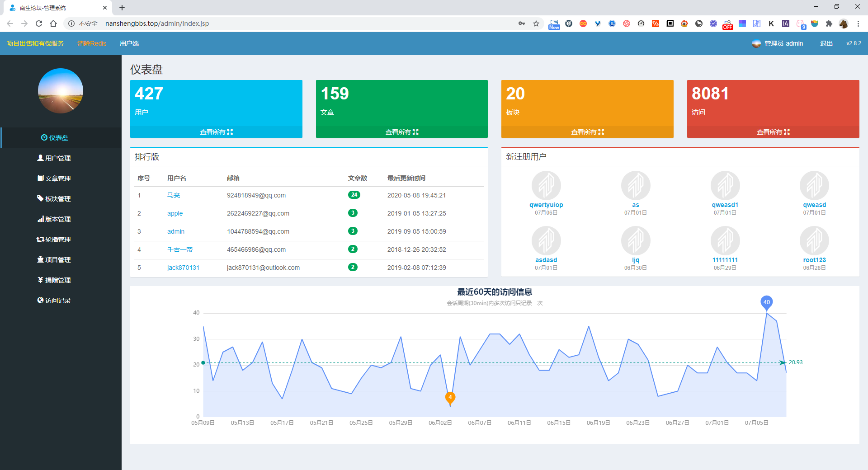This screenshot has width=868, height=470.
Task: Open 访问记录 in the sidebar
Action: point(54,301)
